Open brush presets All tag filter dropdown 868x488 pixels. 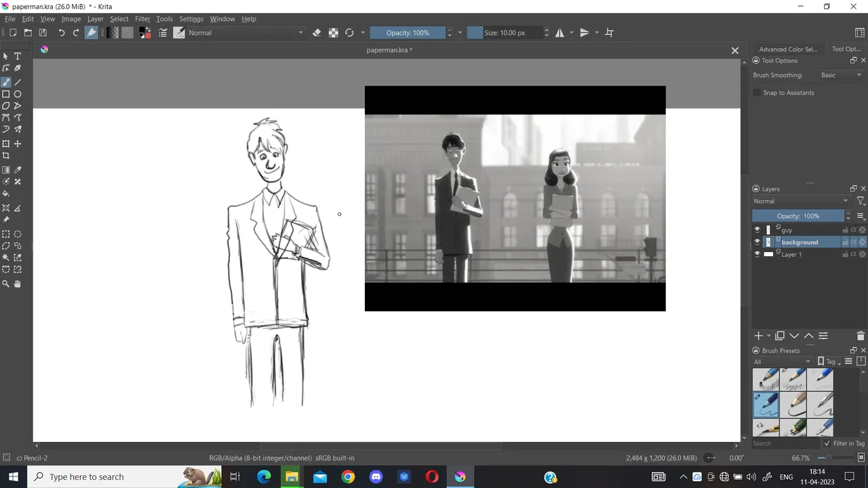click(x=782, y=362)
